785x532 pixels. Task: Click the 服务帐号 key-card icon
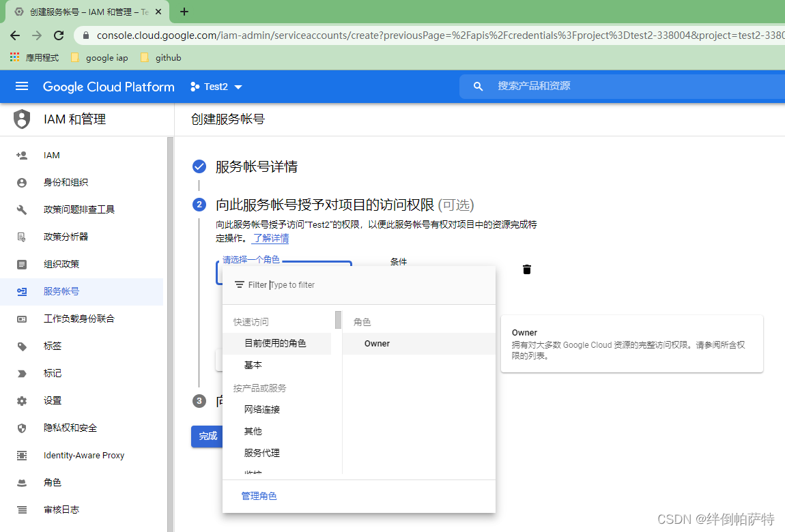(22, 291)
